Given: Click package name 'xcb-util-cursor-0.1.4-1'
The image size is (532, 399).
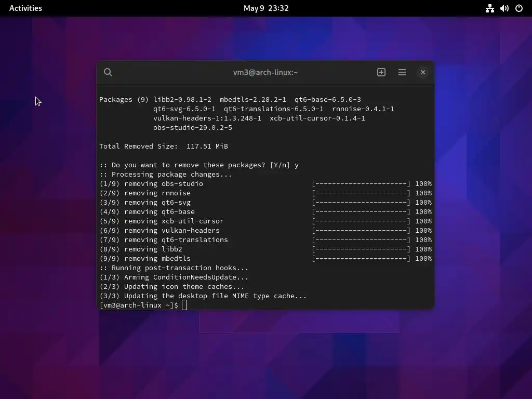Looking at the screenshot, I should [317, 118].
